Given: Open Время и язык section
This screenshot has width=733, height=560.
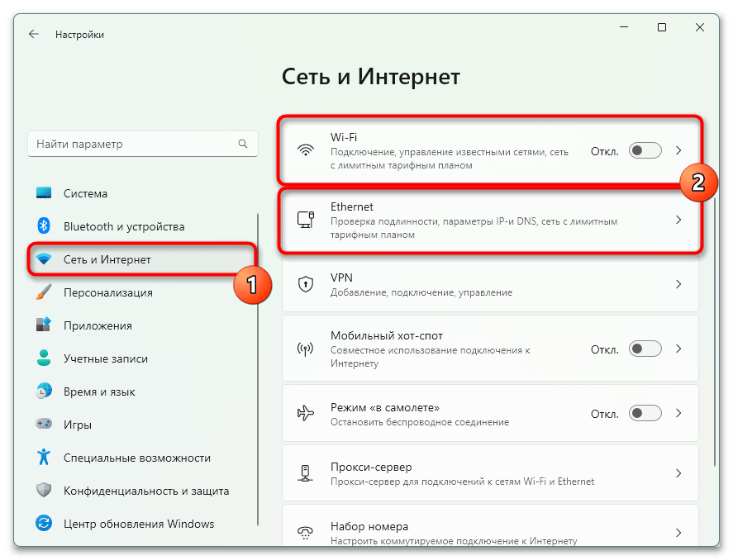Looking at the screenshot, I should tap(141, 392).
